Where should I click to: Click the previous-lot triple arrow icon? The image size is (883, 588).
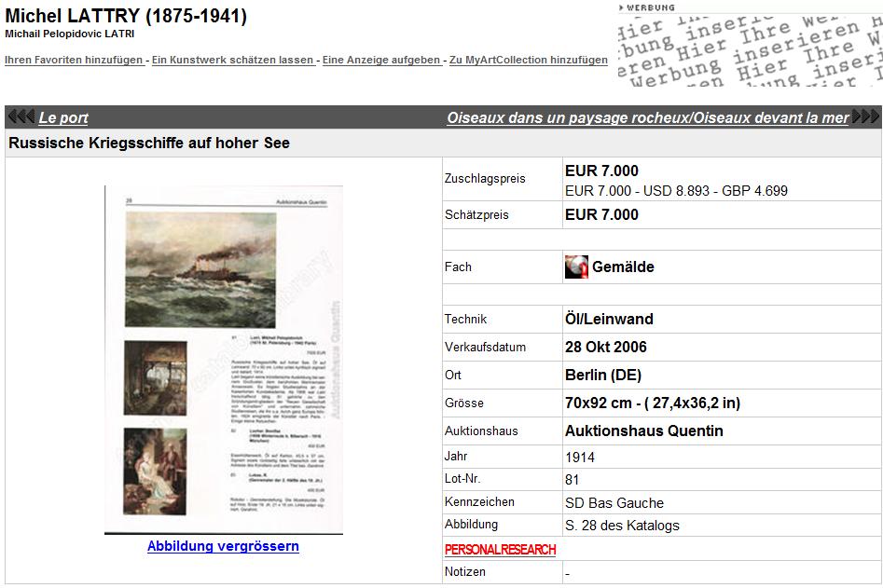tap(21, 117)
